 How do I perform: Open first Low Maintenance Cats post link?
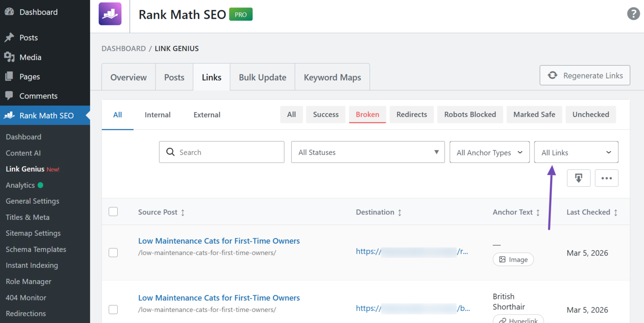click(x=219, y=241)
